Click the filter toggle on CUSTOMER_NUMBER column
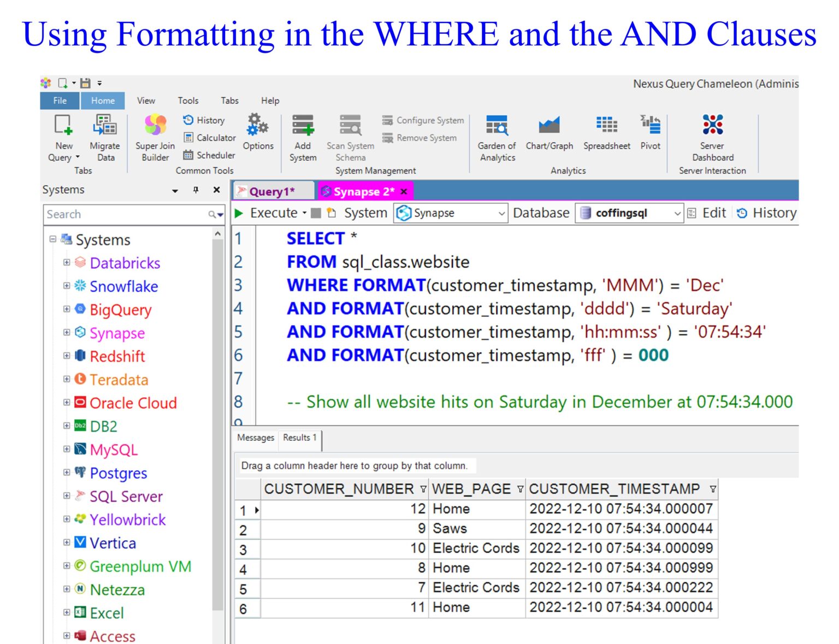The width and height of the screenshot is (839, 644). pos(423,489)
